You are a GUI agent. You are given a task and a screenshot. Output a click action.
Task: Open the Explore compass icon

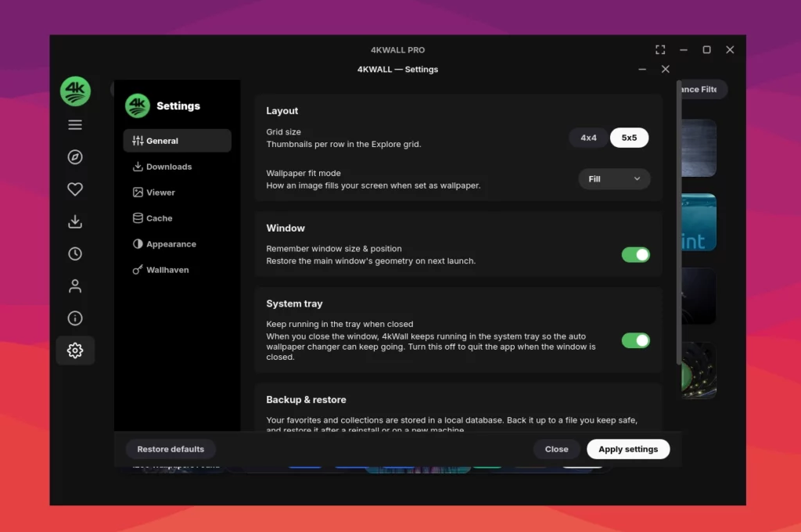click(75, 157)
